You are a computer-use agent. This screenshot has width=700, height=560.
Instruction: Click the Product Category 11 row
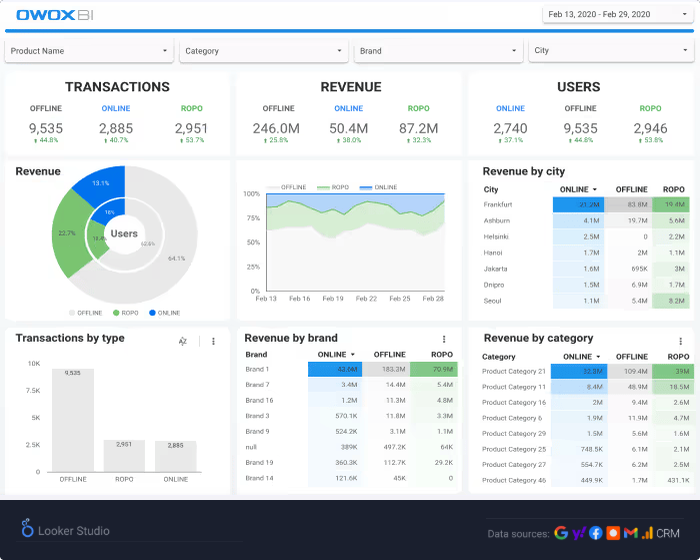pyautogui.click(x=587, y=387)
